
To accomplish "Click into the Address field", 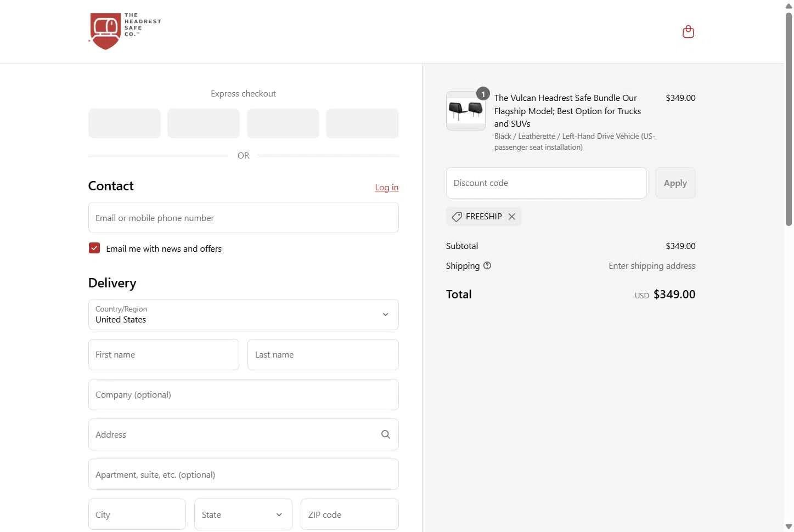I will [244, 434].
